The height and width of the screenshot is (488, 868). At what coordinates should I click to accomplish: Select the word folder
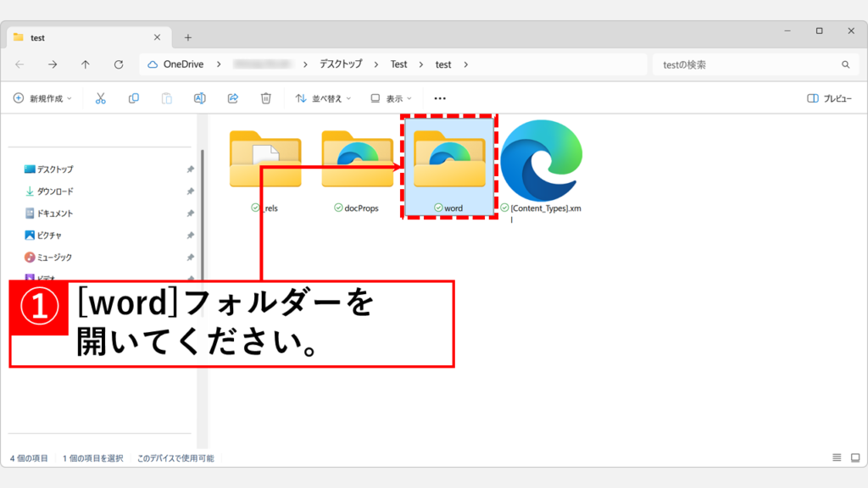tap(449, 167)
